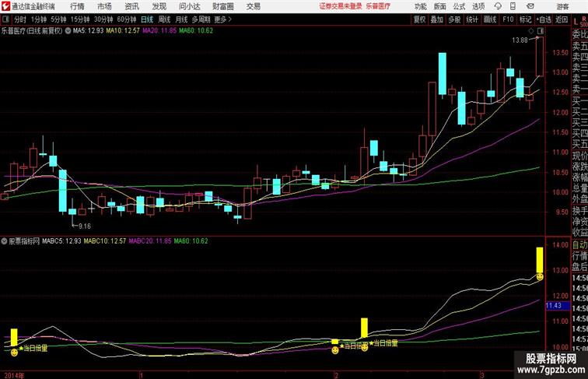Switch to 分时 chart tab
The height and width of the screenshot is (379, 588).
click(x=20, y=19)
